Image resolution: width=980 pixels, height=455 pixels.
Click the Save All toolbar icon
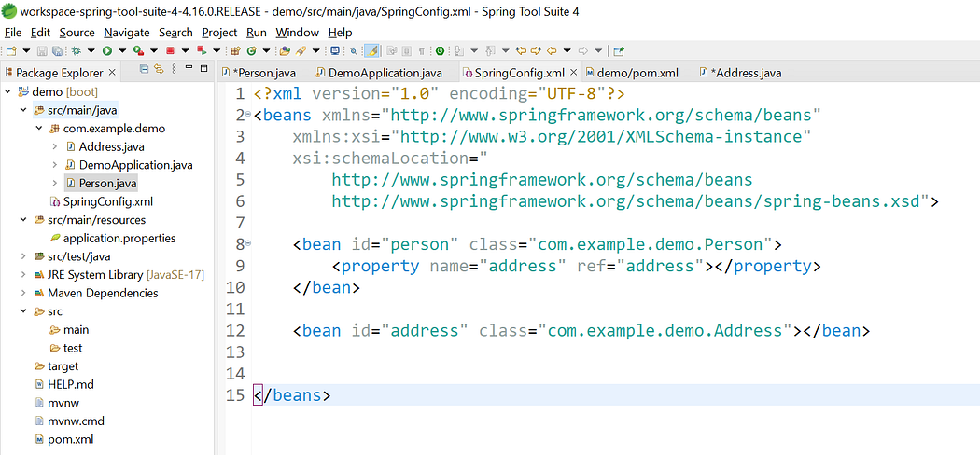pyautogui.click(x=57, y=50)
